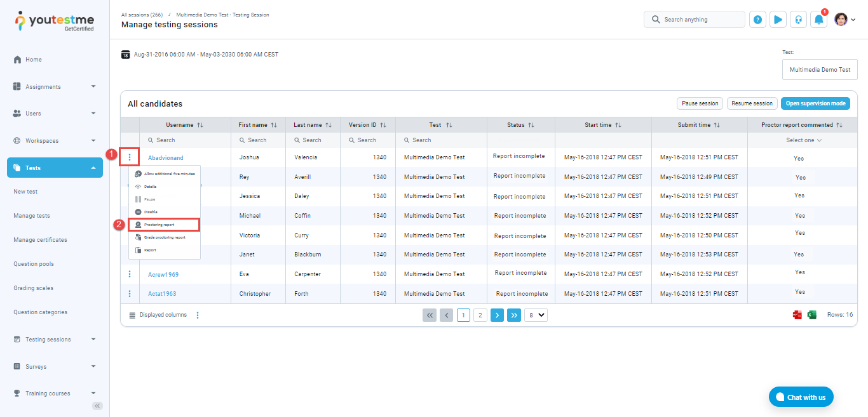868x417 pixels.
Task: Export the table to PDF
Action: pyautogui.click(x=797, y=315)
